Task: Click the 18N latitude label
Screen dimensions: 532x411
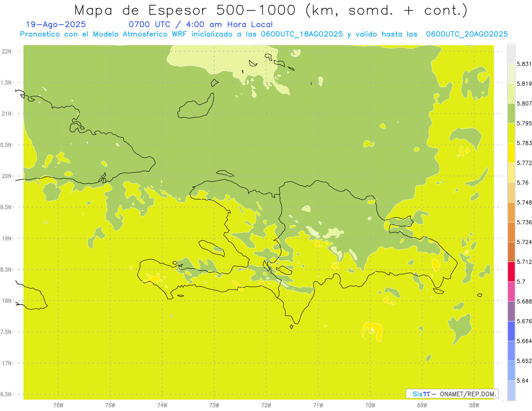Action: [7, 301]
